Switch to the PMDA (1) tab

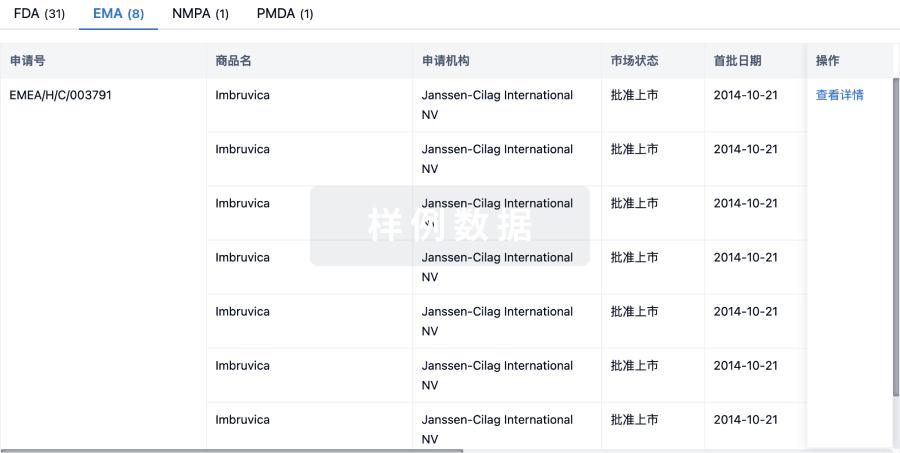[x=285, y=14]
